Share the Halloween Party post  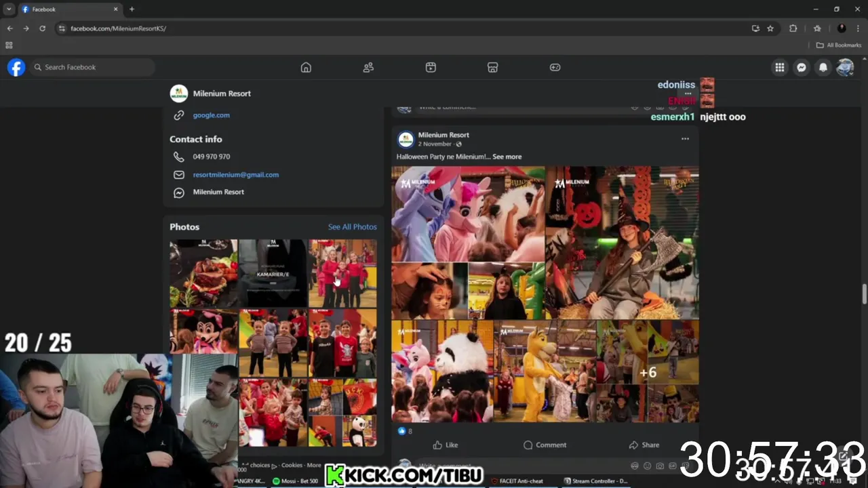(644, 445)
